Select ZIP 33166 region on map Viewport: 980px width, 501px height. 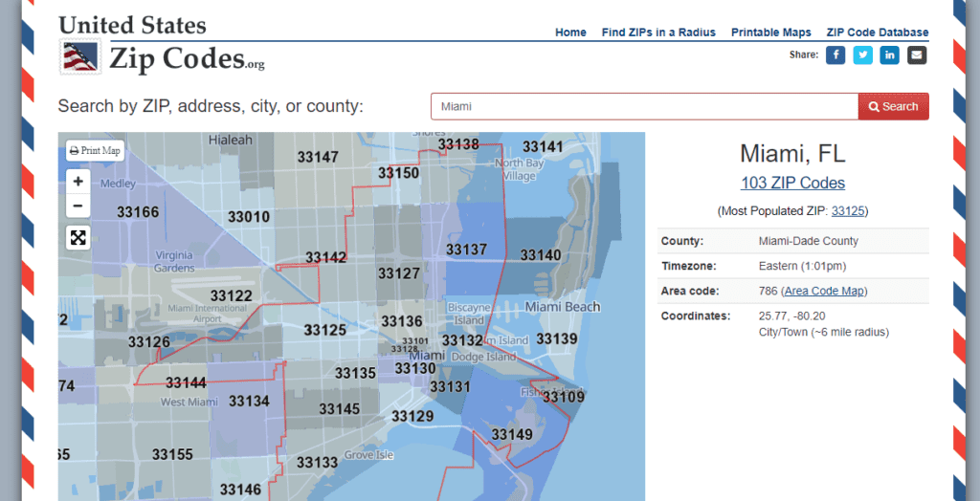[138, 211]
